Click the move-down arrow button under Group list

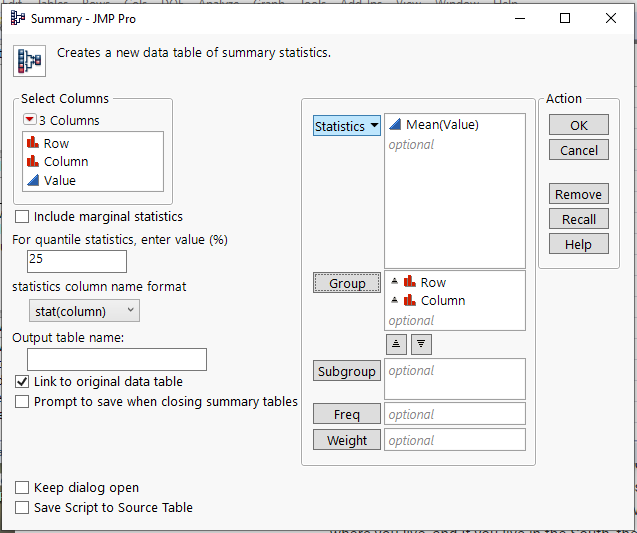[421, 343]
